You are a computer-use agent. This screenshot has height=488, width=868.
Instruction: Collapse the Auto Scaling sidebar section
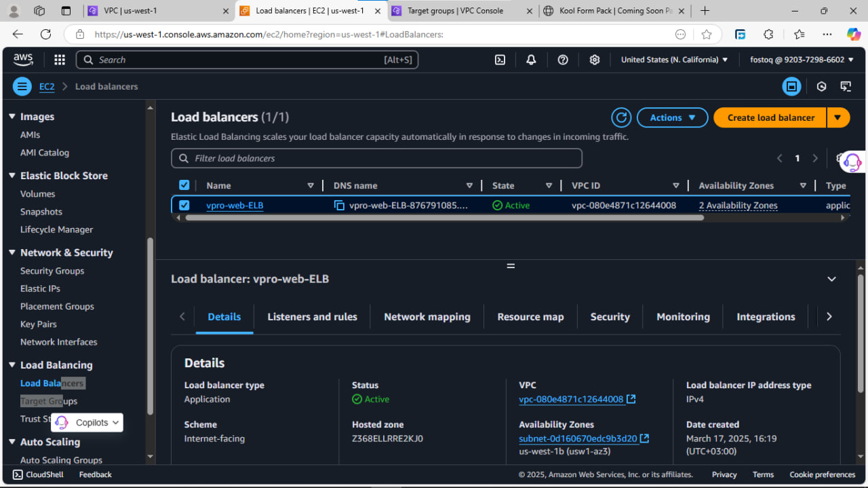[12, 442]
